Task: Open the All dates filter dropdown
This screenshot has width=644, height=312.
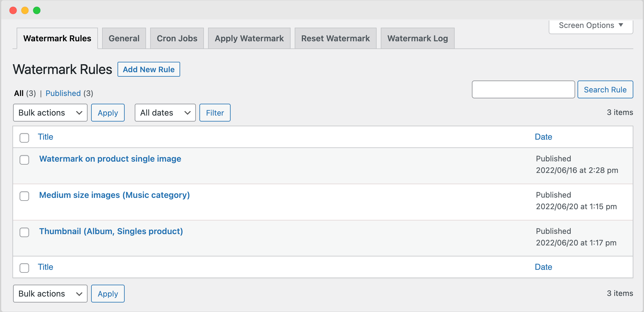Action: (165, 113)
